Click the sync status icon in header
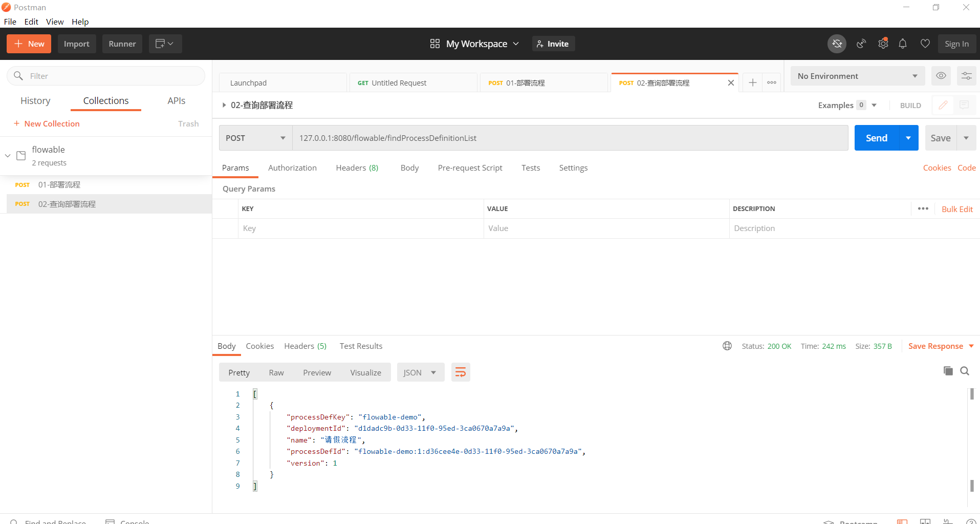 tap(837, 44)
